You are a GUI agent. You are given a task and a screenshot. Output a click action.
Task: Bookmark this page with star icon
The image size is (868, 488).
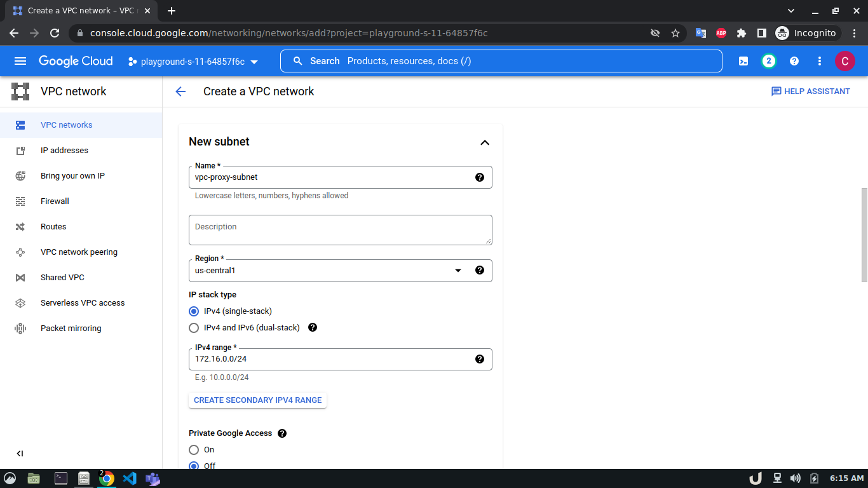675,33
